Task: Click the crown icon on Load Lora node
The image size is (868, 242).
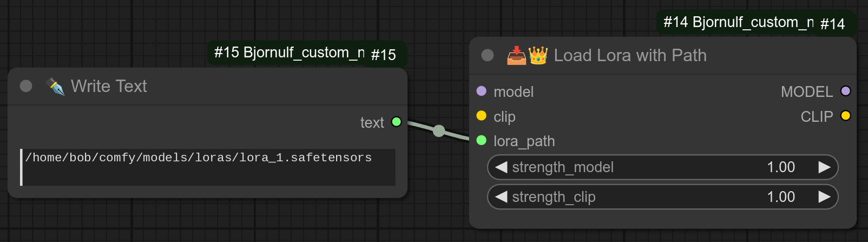Action: click(x=538, y=55)
